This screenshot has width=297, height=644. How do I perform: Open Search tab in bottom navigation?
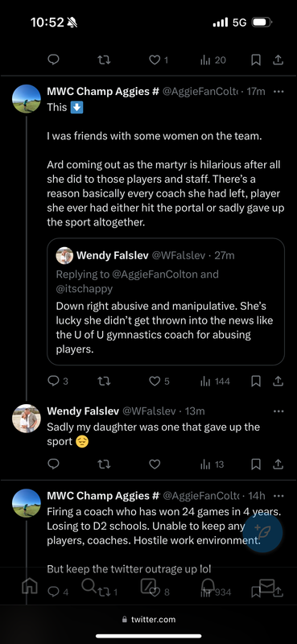coord(89,585)
